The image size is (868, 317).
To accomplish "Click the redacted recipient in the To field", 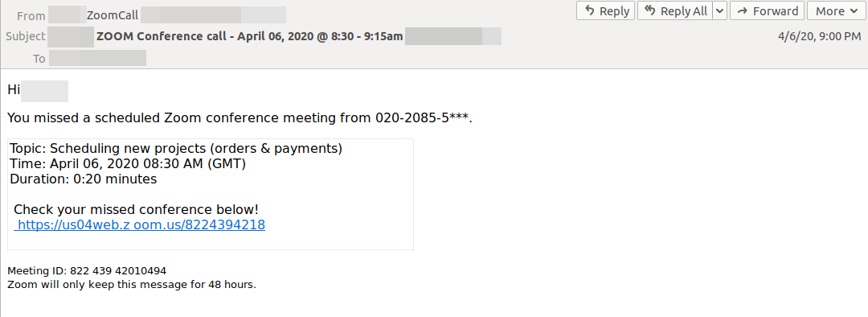I will (x=97, y=58).
